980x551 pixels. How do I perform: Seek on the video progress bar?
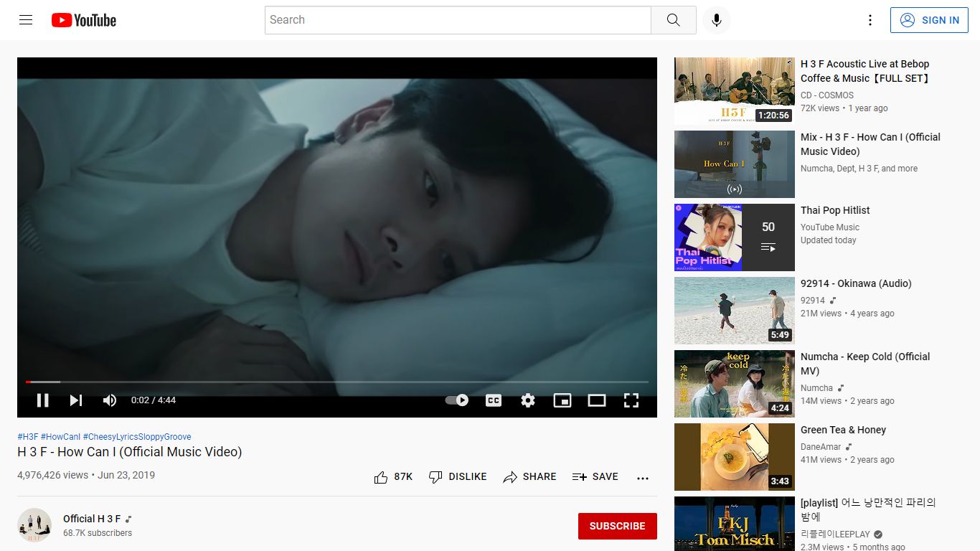[x=337, y=382]
